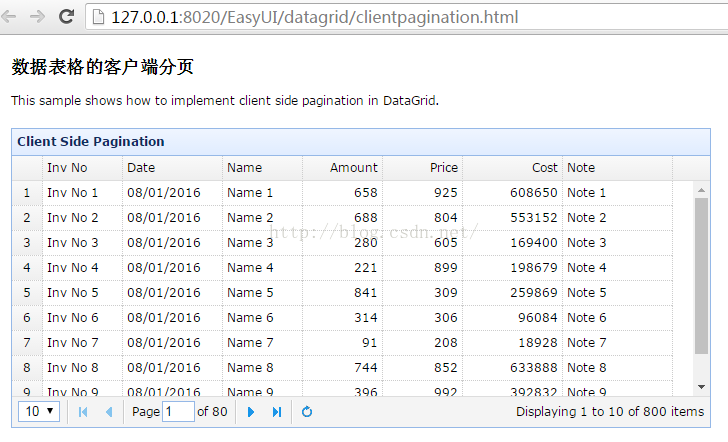This screenshot has width=728, height=442.
Task: Reload the page with the browser refresh icon
Action: [66, 17]
